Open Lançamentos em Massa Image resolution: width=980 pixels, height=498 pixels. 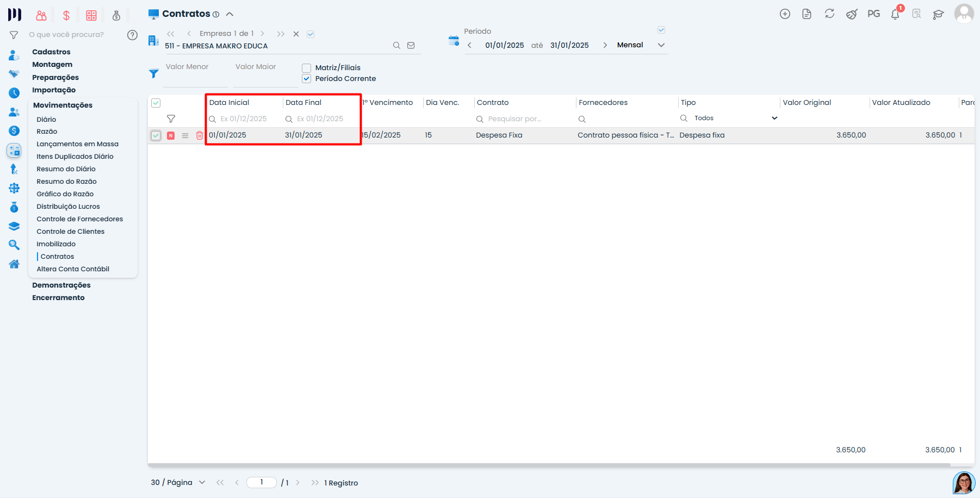[x=77, y=144]
